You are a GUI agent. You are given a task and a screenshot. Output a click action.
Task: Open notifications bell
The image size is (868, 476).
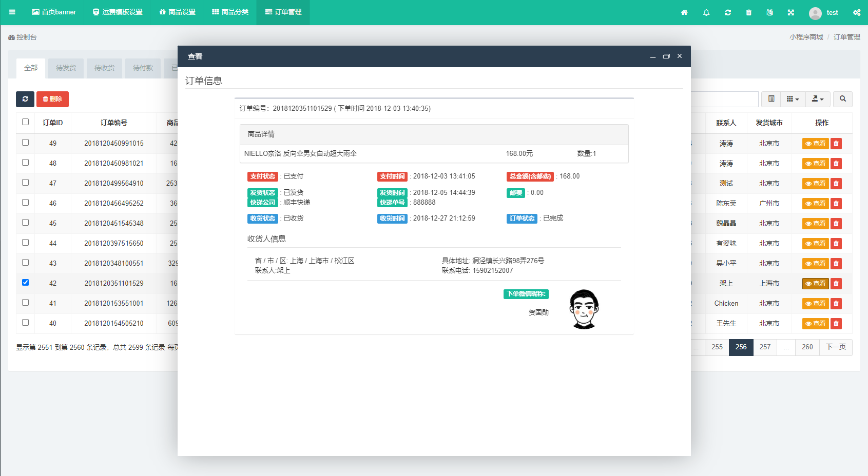point(706,12)
